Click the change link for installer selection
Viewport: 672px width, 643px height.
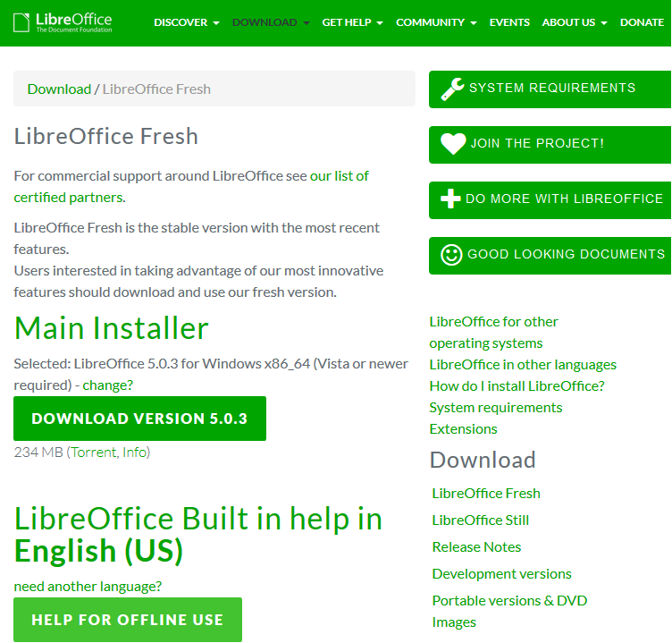[x=107, y=385]
